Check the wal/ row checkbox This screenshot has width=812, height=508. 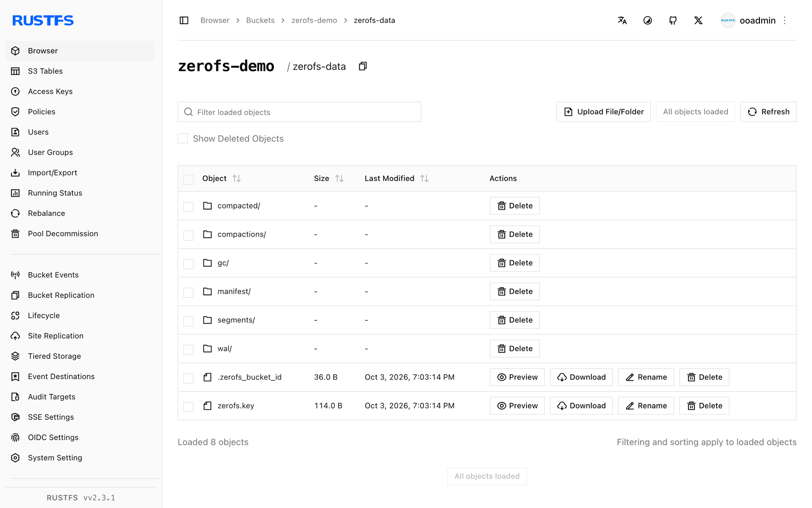(x=188, y=350)
